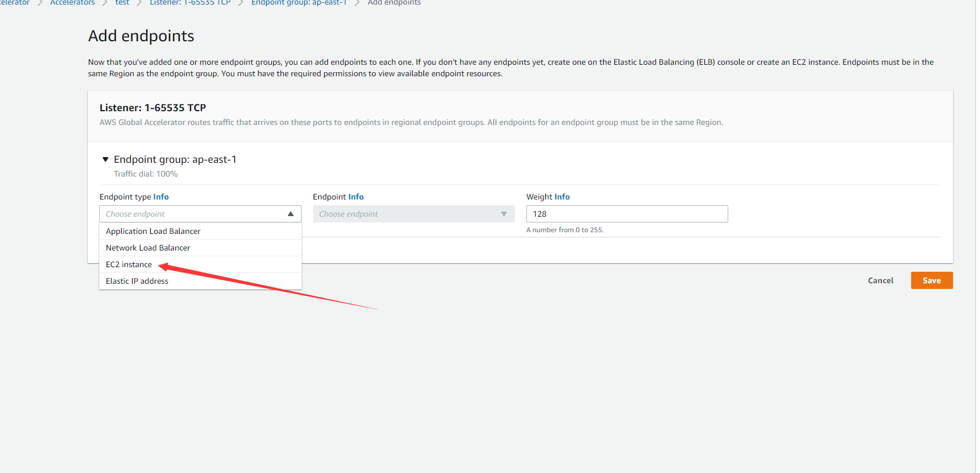
Task: Choose Network Load Balancer from list
Action: pyautogui.click(x=148, y=248)
